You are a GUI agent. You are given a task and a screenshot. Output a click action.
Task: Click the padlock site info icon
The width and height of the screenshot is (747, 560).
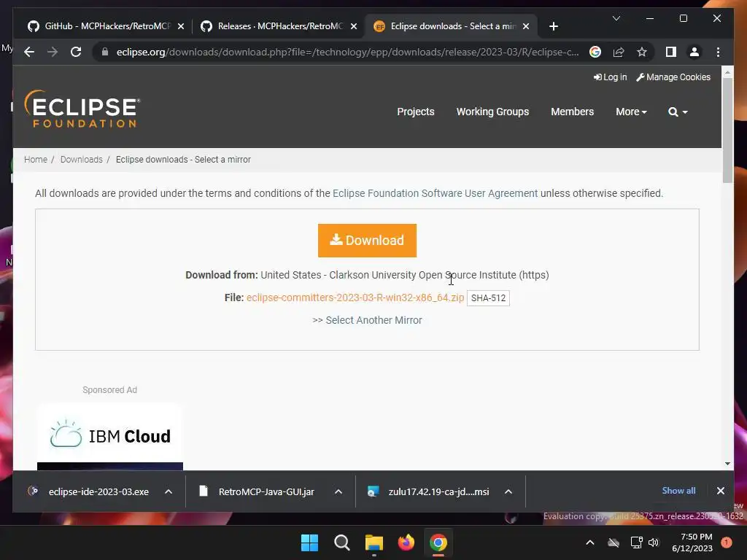point(105,52)
